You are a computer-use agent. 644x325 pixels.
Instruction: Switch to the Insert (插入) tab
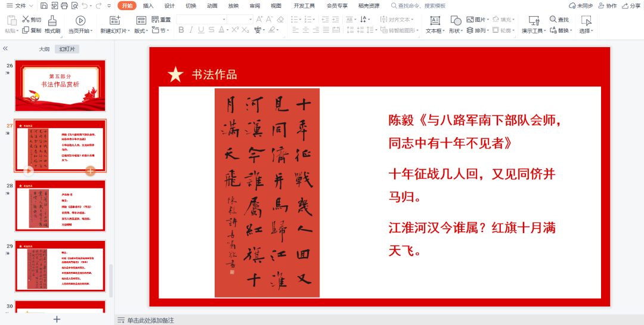[148, 5]
